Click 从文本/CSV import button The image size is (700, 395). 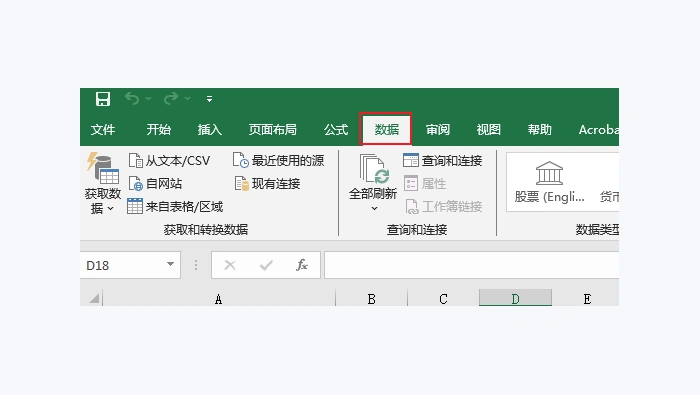point(169,160)
